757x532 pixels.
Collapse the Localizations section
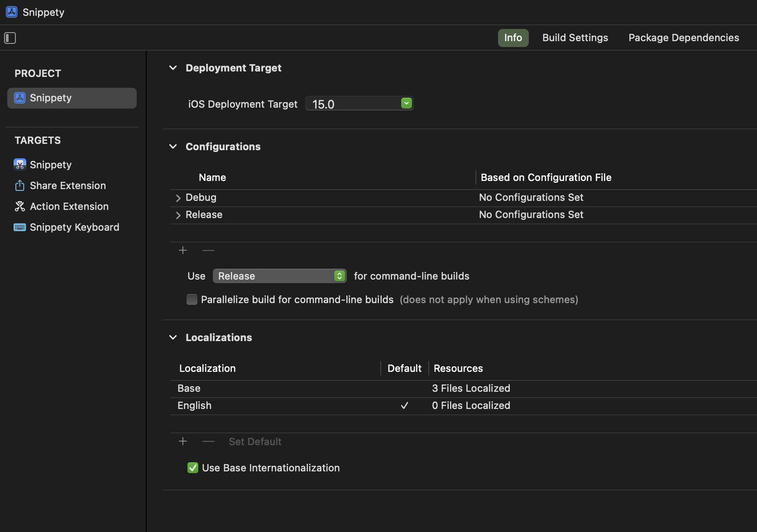tap(173, 337)
